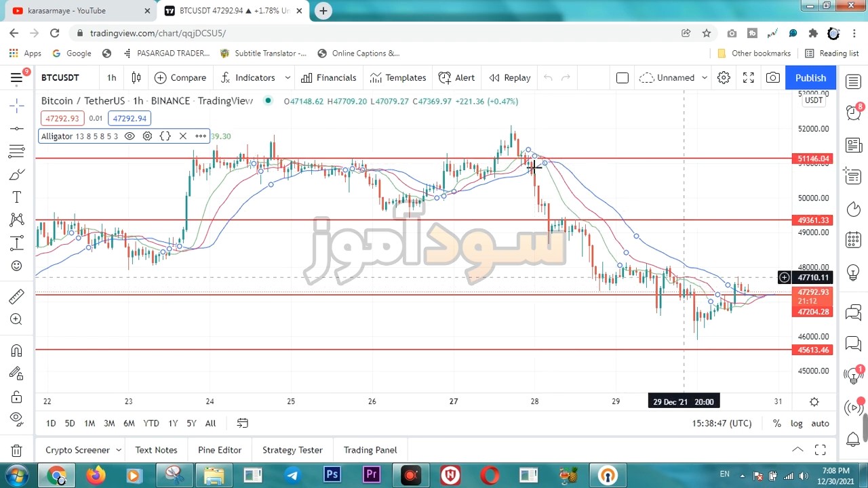
Task: Open the Financials button
Action: point(329,77)
